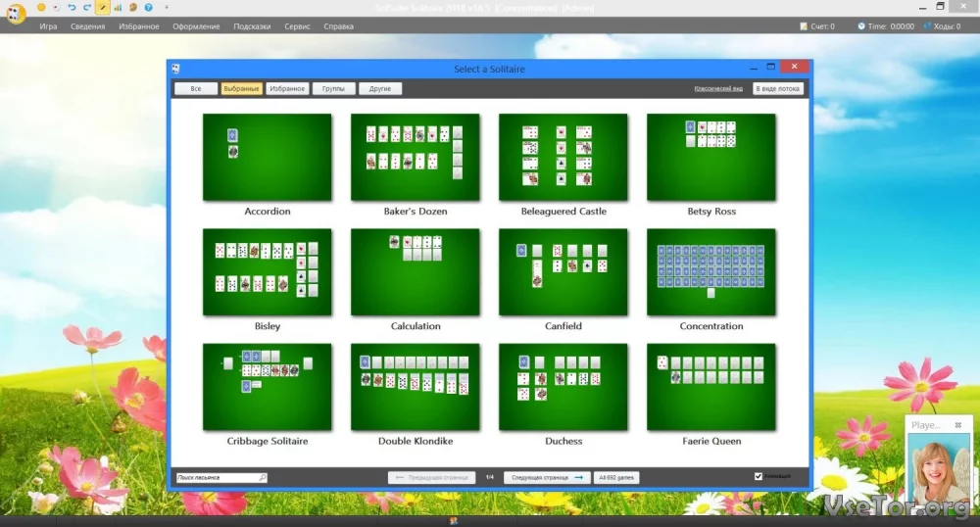
Task: Click the SolSuite dice application logo
Action: click(x=14, y=14)
